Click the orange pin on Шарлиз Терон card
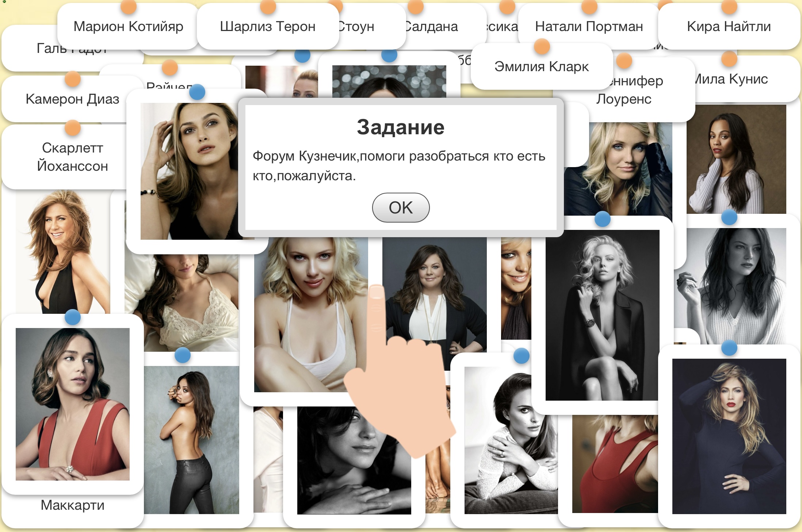 pyautogui.click(x=268, y=7)
